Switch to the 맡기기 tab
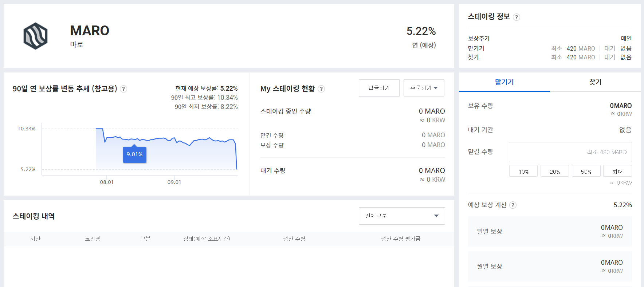This screenshot has width=644, height=287. [504, 82]
